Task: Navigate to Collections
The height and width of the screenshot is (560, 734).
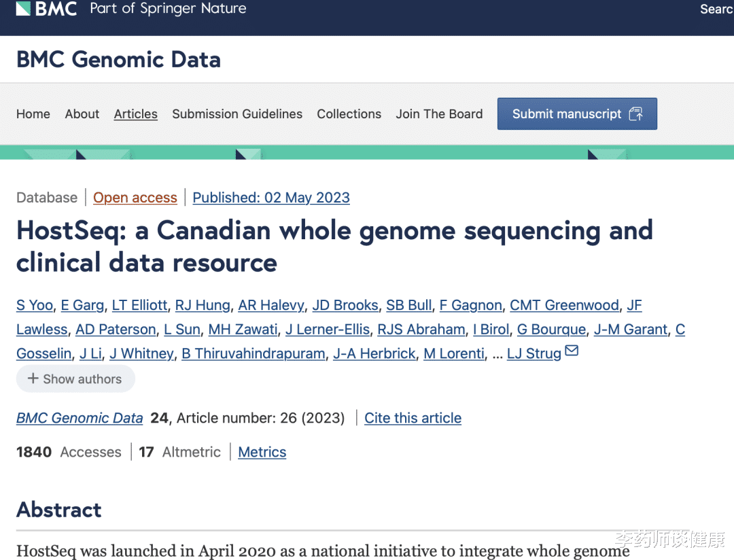Action: [349, 114]
